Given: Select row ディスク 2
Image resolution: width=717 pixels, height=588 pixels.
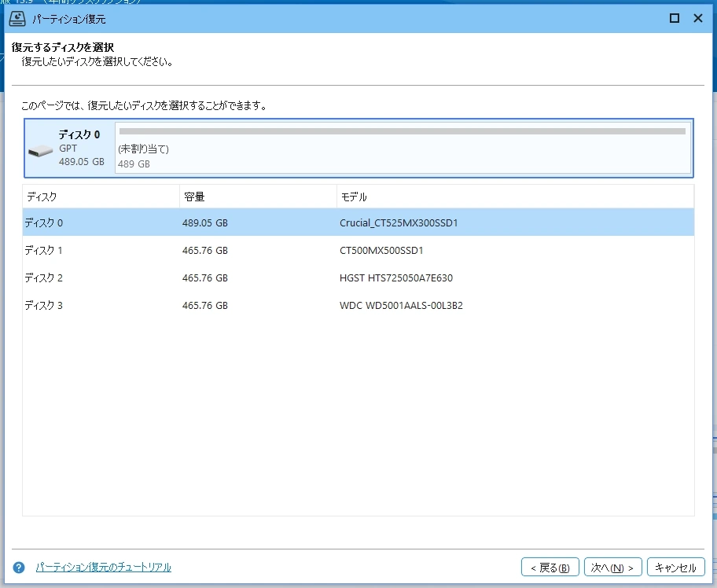Looking at the screenshot, I should [x=358, y=277].
